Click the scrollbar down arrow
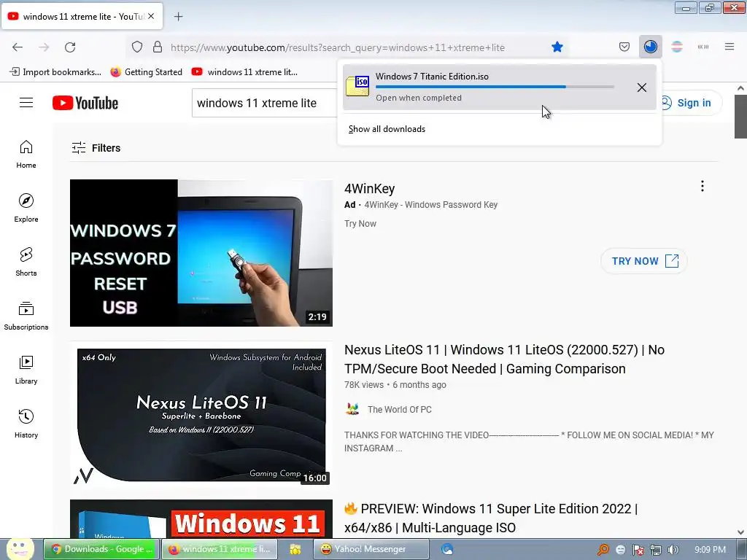The width and height of the screenshot is (747, 560). coord(740,532)
